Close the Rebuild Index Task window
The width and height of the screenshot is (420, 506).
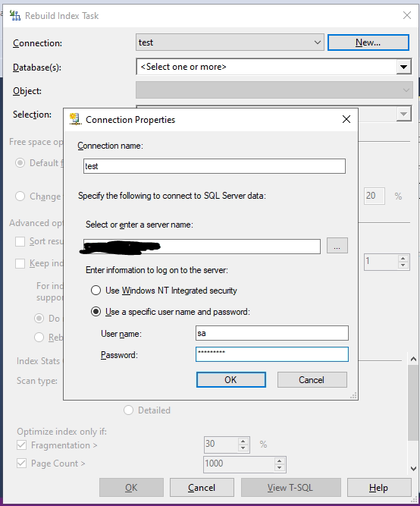[x=407, y=15]
